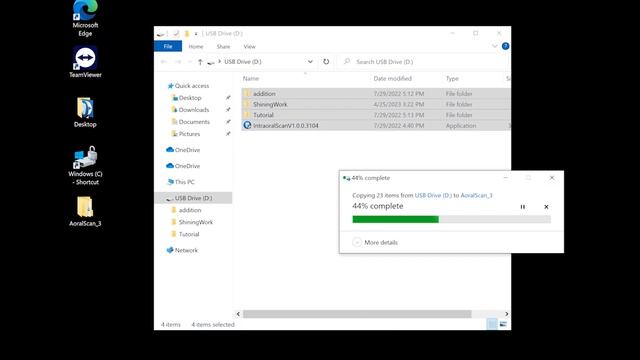The height and width of the screenshot is (360, 640).
Task: Select the Windows (C) - Shortcut icon
Action: tap(85, 165)
